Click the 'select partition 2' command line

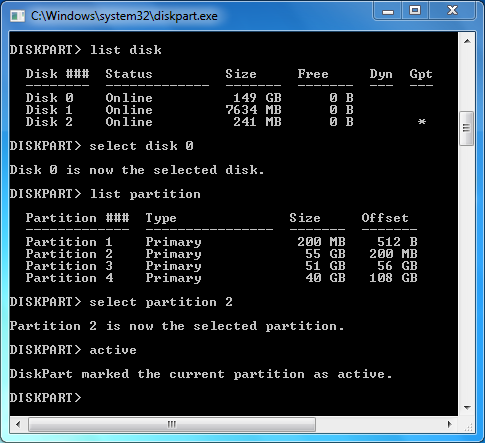(x=121, y=302)
